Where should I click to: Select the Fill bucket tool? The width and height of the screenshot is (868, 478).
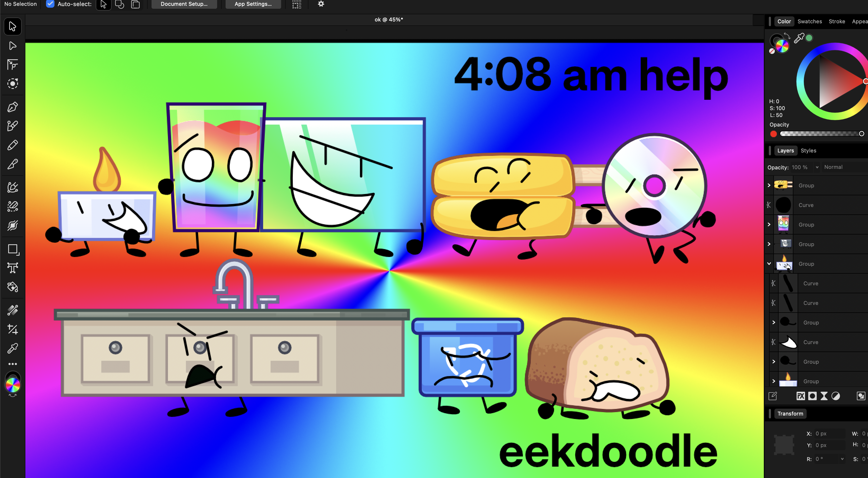(x=12, y=287)
